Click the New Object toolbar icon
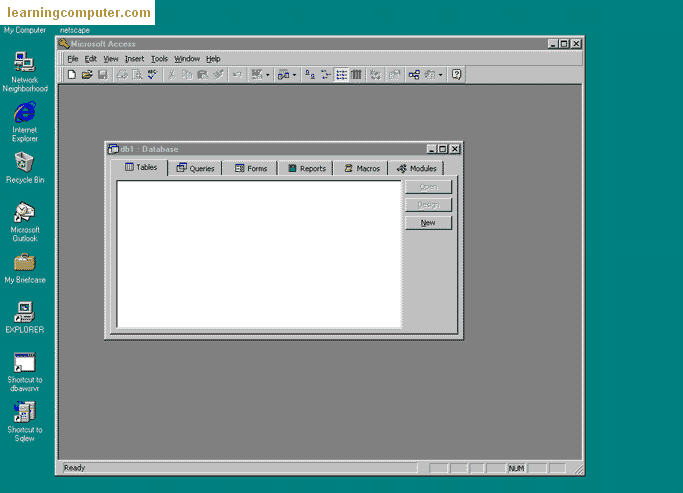 pyautogui.click(x=430, y=75)
